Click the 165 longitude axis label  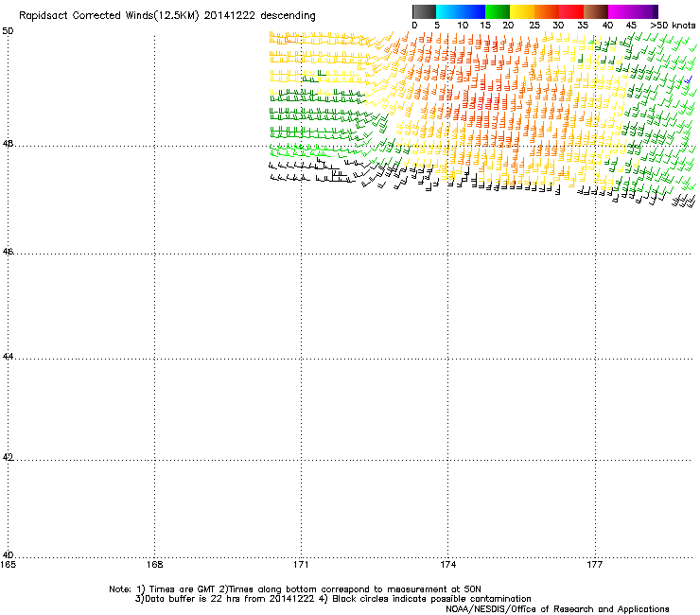click(9, 565)
